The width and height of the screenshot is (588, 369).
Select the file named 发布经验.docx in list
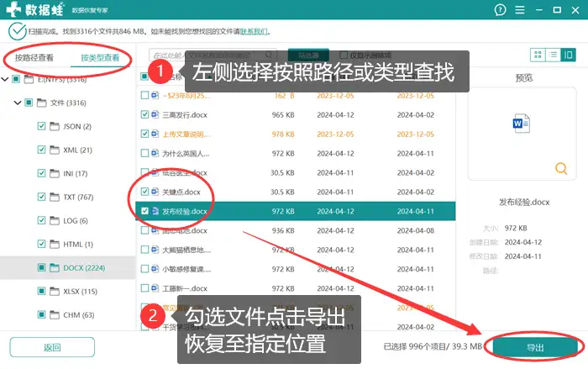pyautogui.click(x=185, y=211)
